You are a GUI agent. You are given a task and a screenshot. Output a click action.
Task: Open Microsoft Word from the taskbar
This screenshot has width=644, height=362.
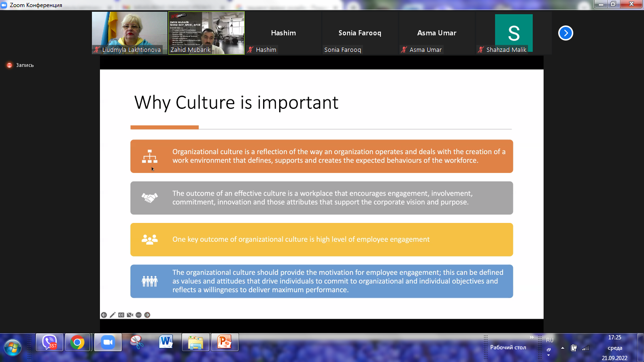(166, 342)
